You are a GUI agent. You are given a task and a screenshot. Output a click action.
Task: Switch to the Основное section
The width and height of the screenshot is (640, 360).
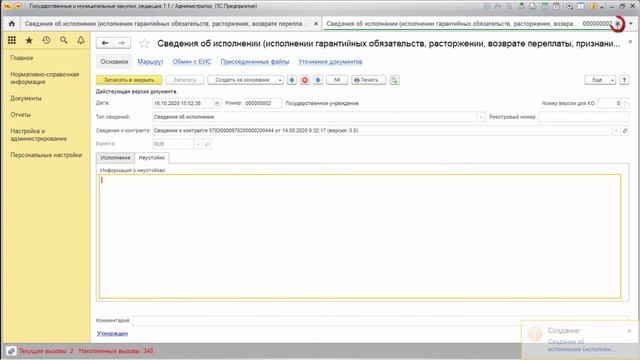click(114, 62)
